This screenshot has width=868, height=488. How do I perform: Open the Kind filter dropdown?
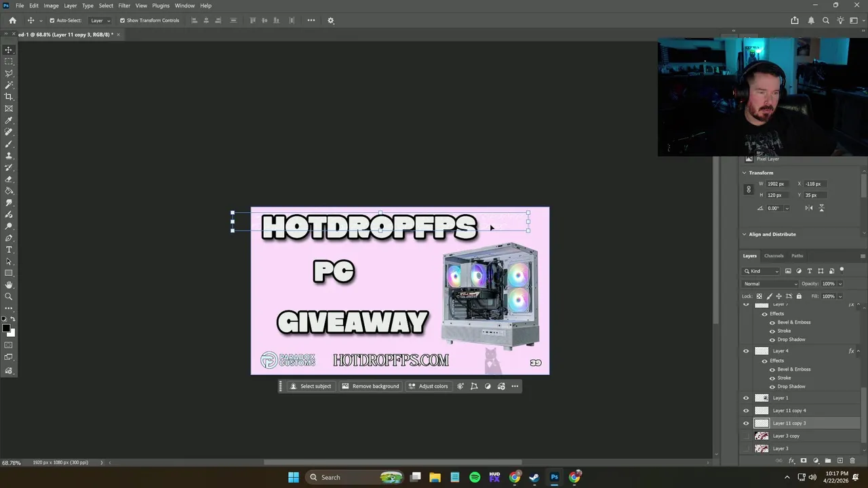[x=762, y=271]
